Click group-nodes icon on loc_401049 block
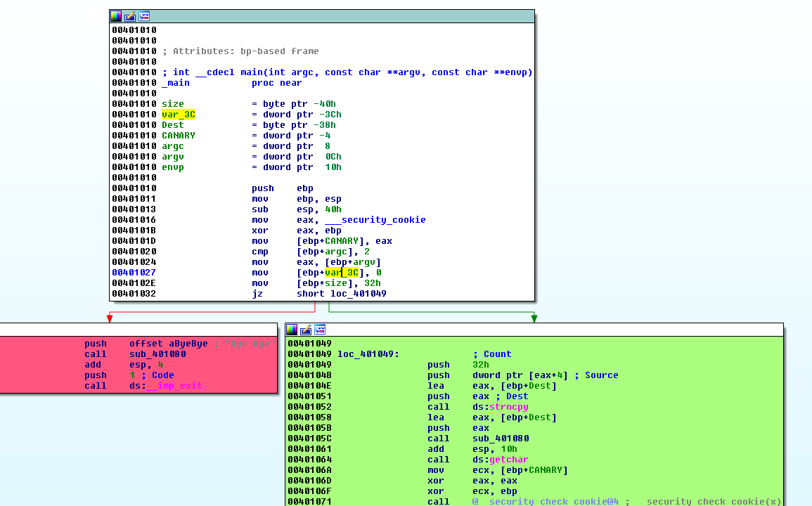Image resolution: width=812 pixels, height=506 pixels. pos(320,330)
